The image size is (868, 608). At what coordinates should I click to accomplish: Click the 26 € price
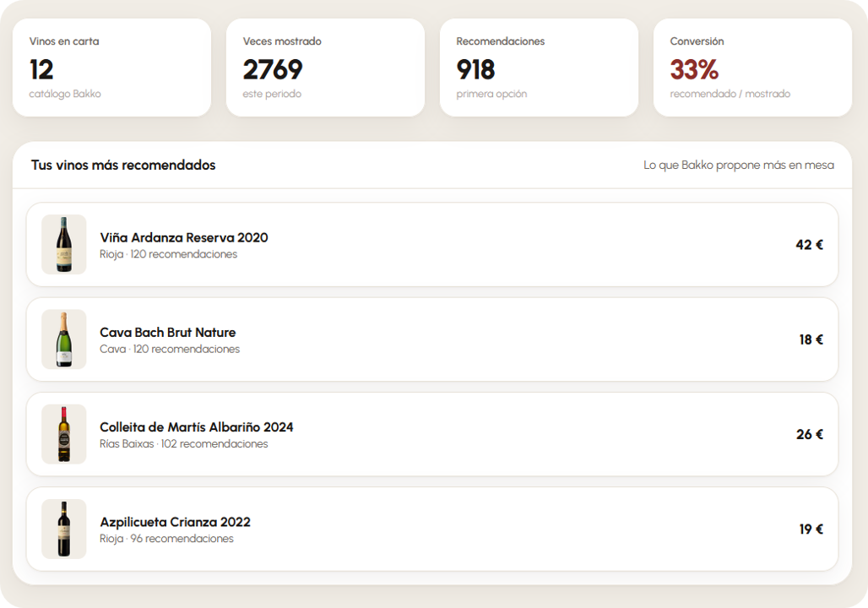[810, 434]
